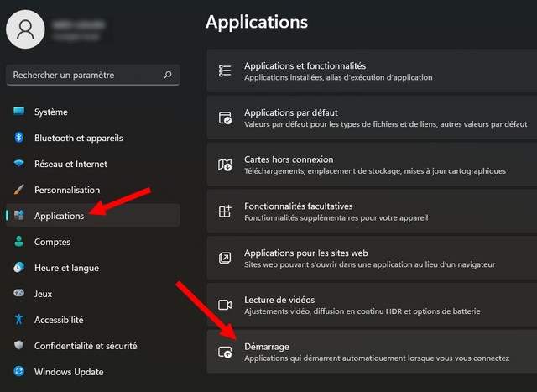537x392 pixels.
Task: Open Applications et fonctionnalités
Action: tap(372, 71)
